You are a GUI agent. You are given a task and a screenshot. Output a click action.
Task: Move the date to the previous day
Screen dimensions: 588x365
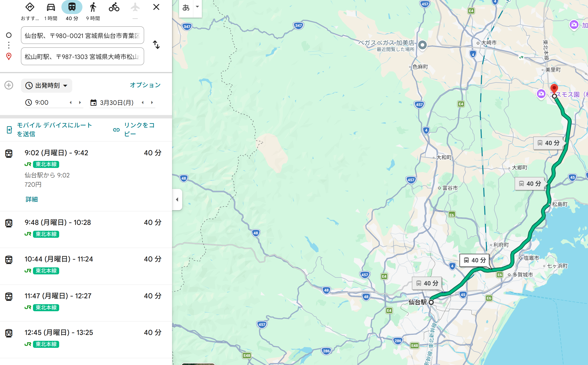[143, 103]
